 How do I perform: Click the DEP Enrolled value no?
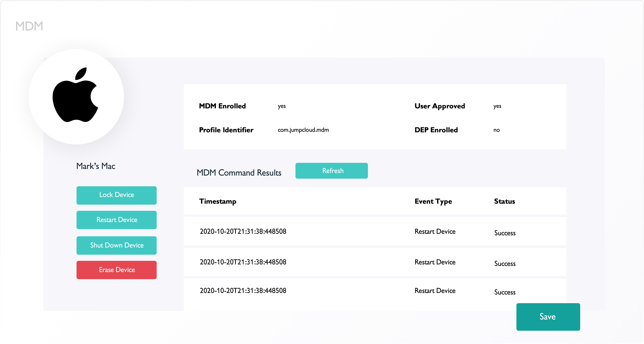tap(496, 130)
